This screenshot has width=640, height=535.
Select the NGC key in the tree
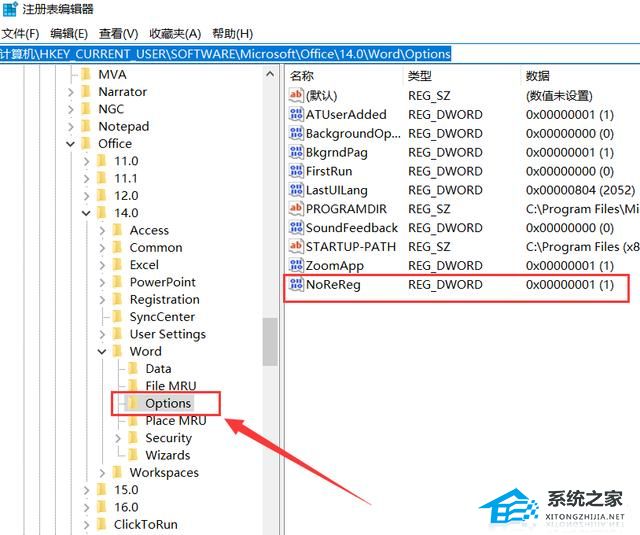point(111,109)
